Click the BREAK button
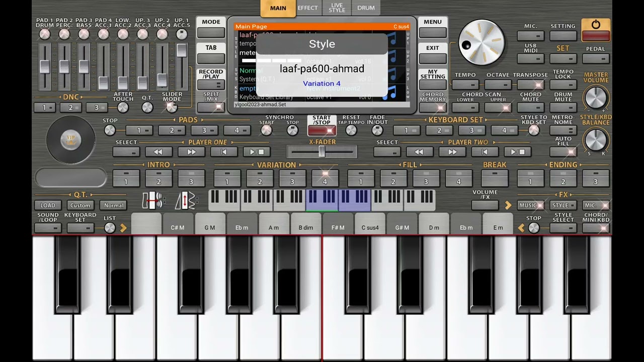The width and height of the screenshot is (644, 362). click(x=495, y=178)
